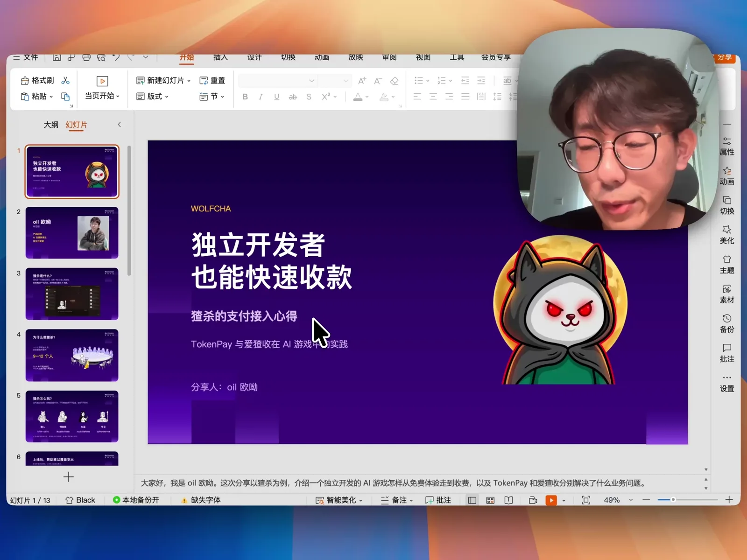The width and height of the screenshot is (747, 560).
Task: Toggle Italic formatting
Action: click(261, 97)
